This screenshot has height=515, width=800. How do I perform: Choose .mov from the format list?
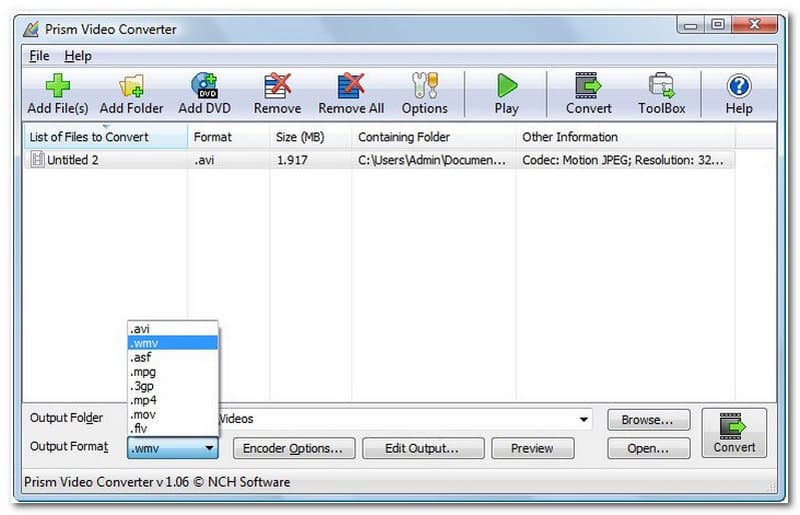point(172,414)
